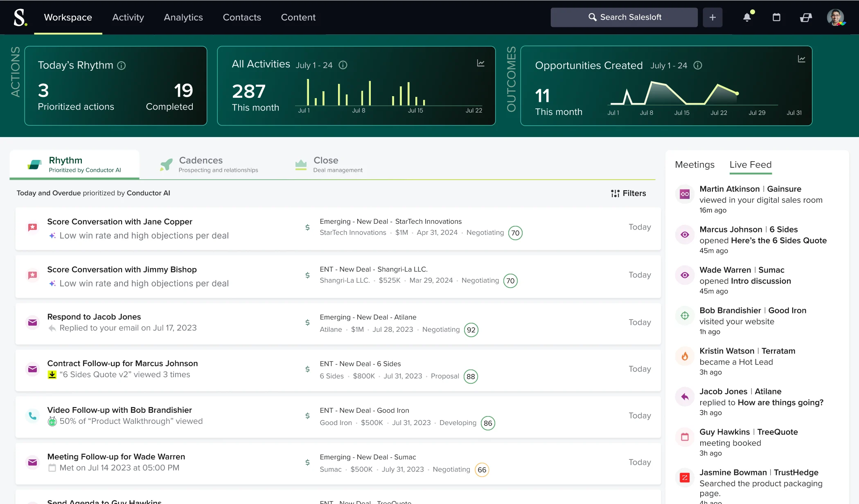Open Respond to Jacob Jones task
This screenshot has width=859, height=504.
coord(94,317)
